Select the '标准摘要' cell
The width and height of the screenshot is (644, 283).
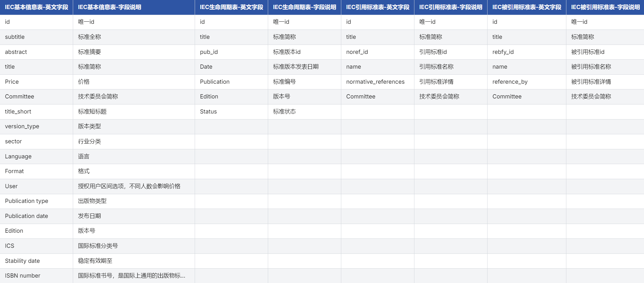[134, 52]
